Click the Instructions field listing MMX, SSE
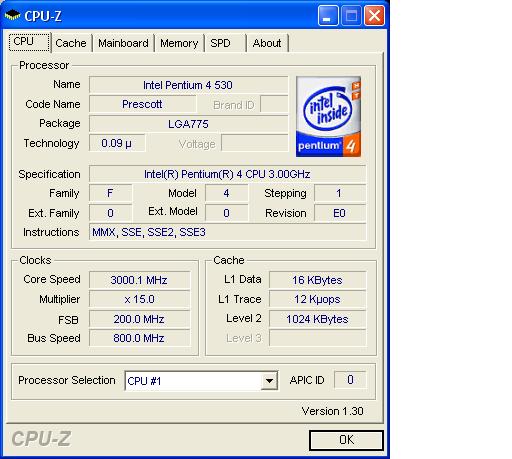This screenshot has height=459, width=512. 227,232
